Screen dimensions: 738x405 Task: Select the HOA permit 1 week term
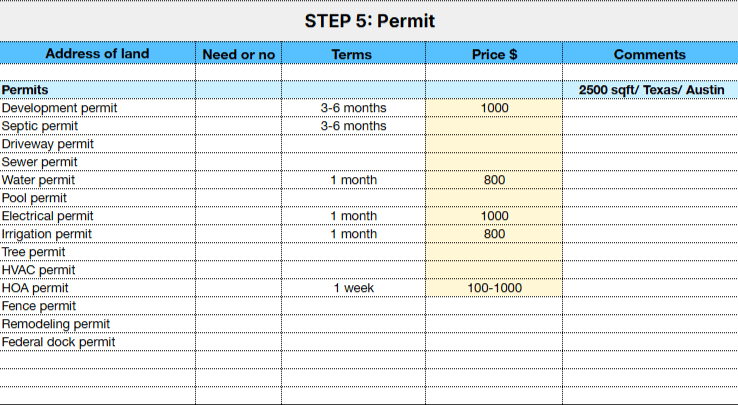(353, 288)
